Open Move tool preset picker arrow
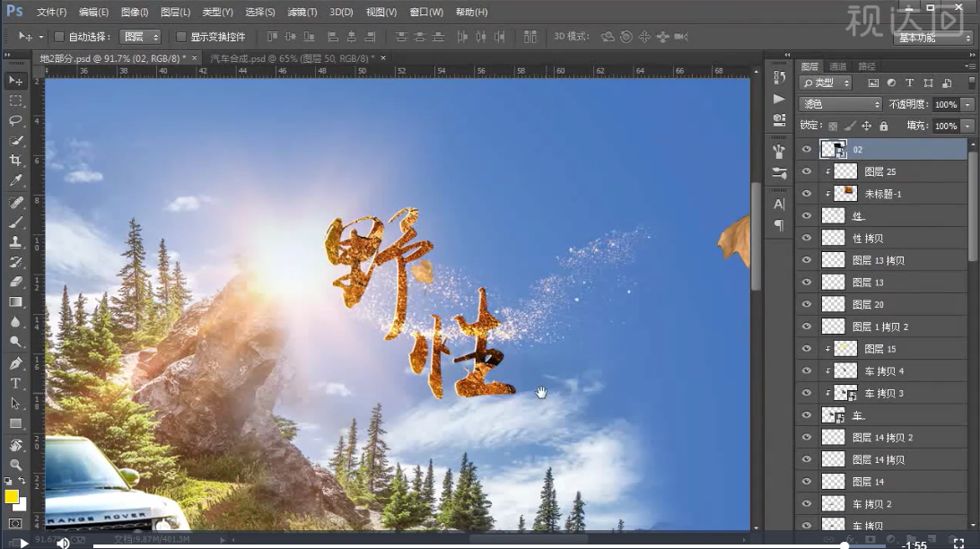This screenshot has height=549, width=980. (x=41, y=37)
